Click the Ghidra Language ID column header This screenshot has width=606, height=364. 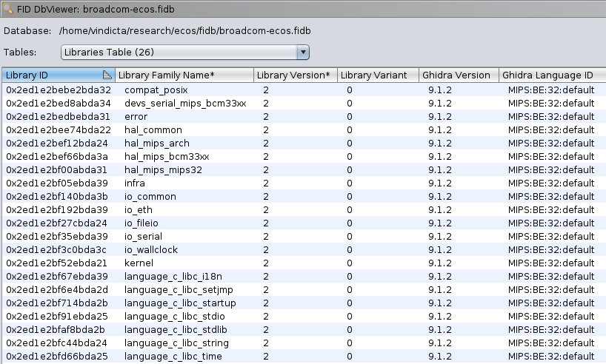[552, 75]
